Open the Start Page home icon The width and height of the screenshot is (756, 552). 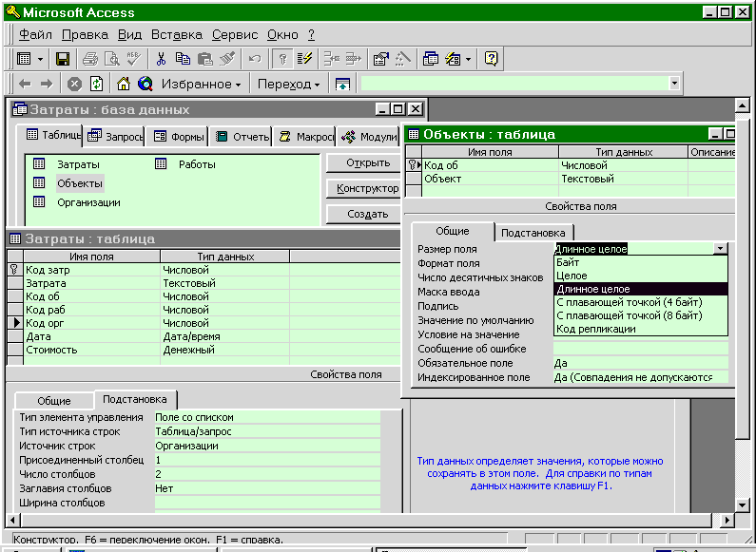[x=124, y=84]
